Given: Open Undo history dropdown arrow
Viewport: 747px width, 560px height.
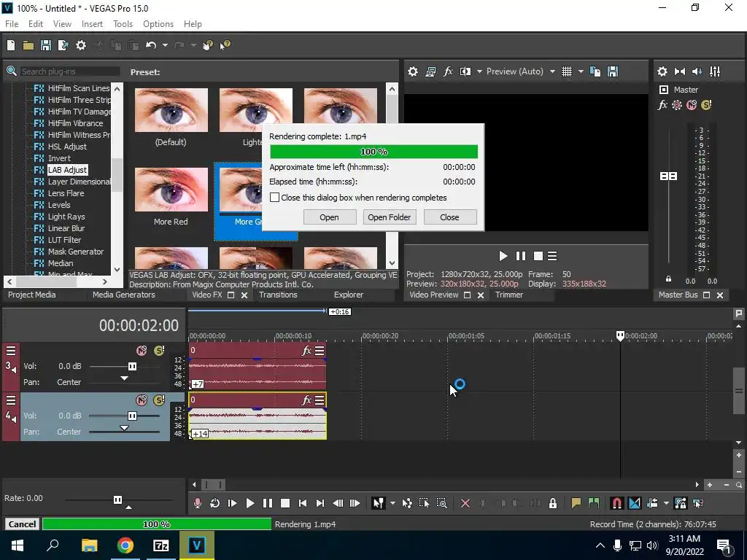Looking at the screenshot, I should coord(165,45).
